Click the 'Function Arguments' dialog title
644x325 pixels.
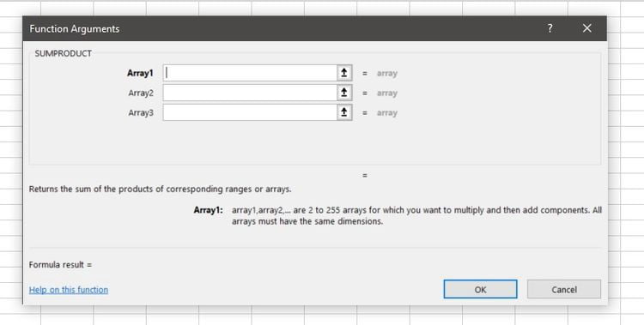click(75, 28)
